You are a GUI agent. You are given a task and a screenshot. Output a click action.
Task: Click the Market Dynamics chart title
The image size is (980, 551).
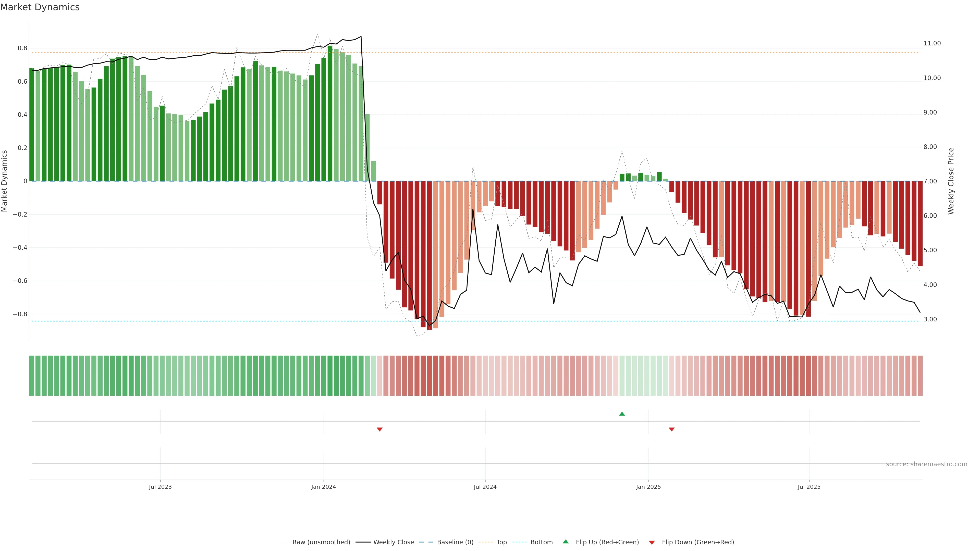[40, 7]
